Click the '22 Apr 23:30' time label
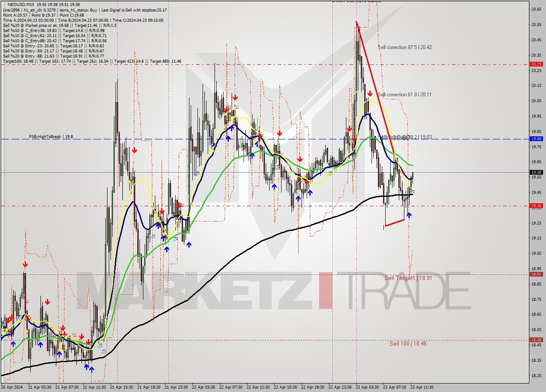Screen dimensions: 546x392 click(x=340, y=387)
